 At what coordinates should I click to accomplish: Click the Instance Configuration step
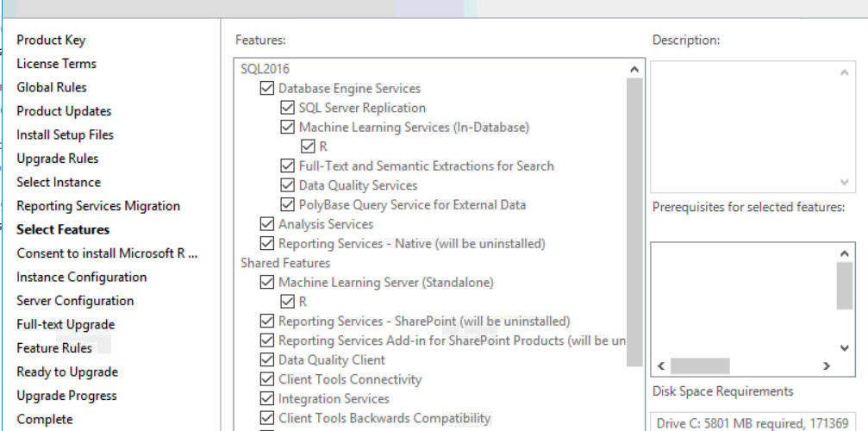pos(81,277)
